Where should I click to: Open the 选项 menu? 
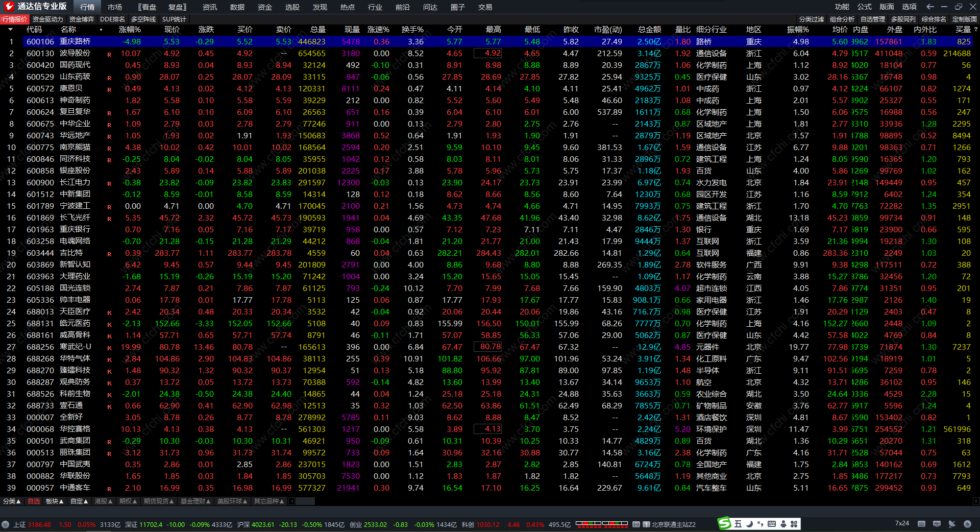coord(910,7)
